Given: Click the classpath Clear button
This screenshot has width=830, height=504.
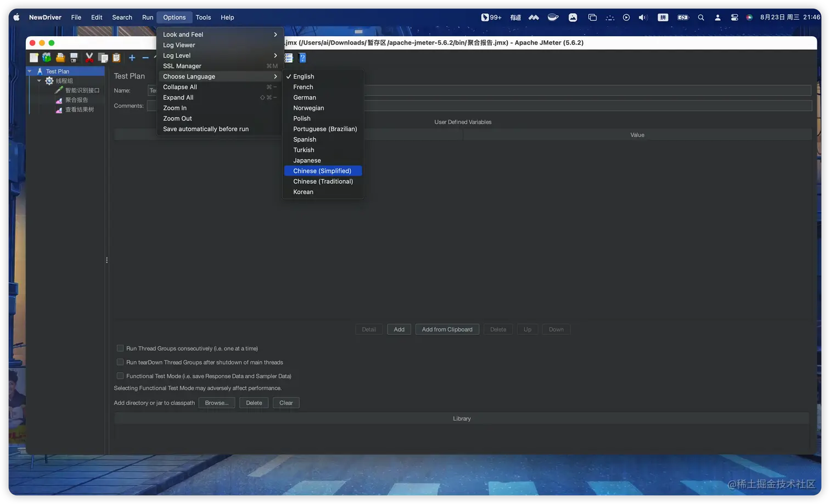Looking at the screenshot, I should pyautogui.click(x=286, y=403).
